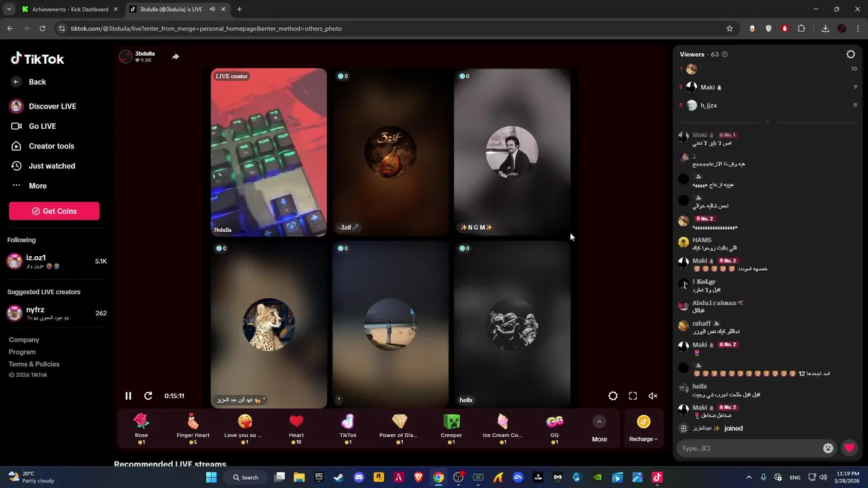This screenshot has width=868, height=488.
Task: Click chat user HAMS
Action: (x=702, y=240)
